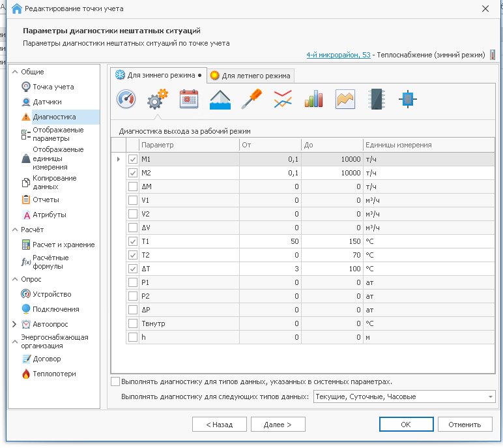Click the water level icon
503x448 pixels.
click(220, 99)
